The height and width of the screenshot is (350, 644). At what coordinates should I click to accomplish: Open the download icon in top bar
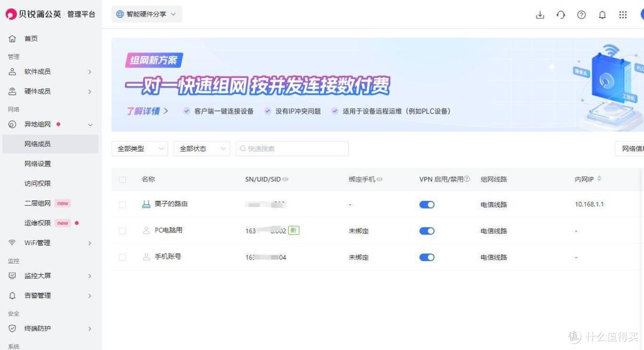pyautogui.click(x=540, y=15)
